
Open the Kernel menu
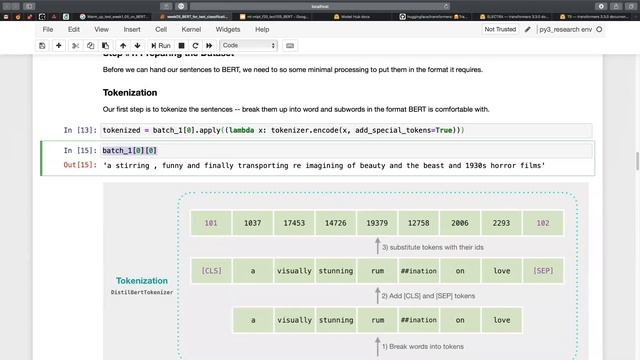191,29
